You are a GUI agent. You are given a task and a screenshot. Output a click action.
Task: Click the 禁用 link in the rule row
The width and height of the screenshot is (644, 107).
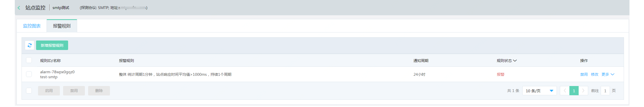(x=584, y=74)
